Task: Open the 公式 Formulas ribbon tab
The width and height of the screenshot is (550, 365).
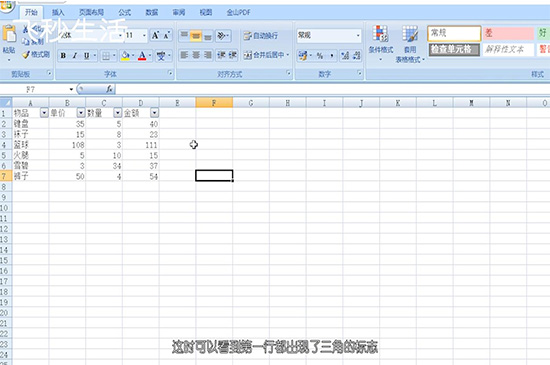Action: click(x=124, y=12)
